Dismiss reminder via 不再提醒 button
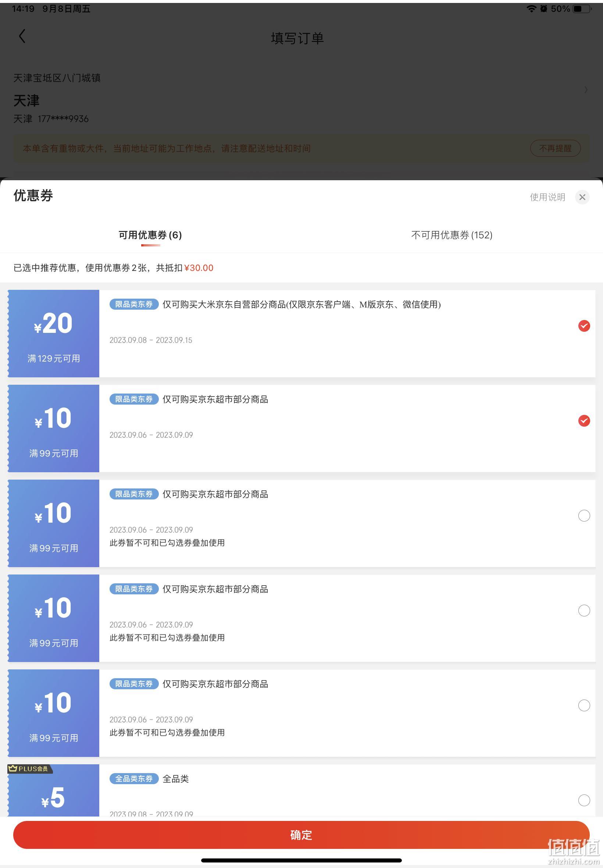This screenshot has width=603, height=868. pos(555,148)
